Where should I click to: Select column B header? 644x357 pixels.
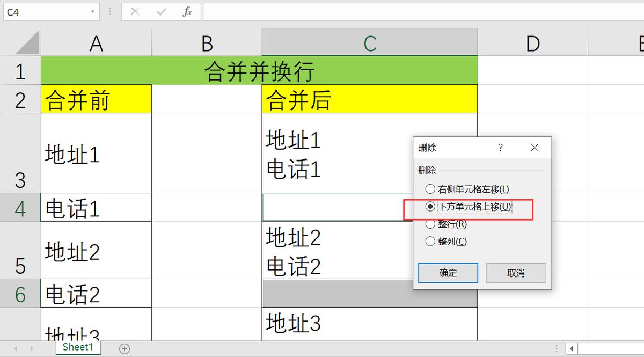[206, 43]
